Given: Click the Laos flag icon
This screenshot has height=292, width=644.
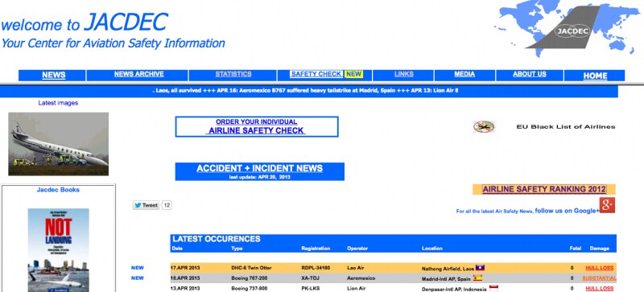Looking at the screenshot, I should 480,267.
